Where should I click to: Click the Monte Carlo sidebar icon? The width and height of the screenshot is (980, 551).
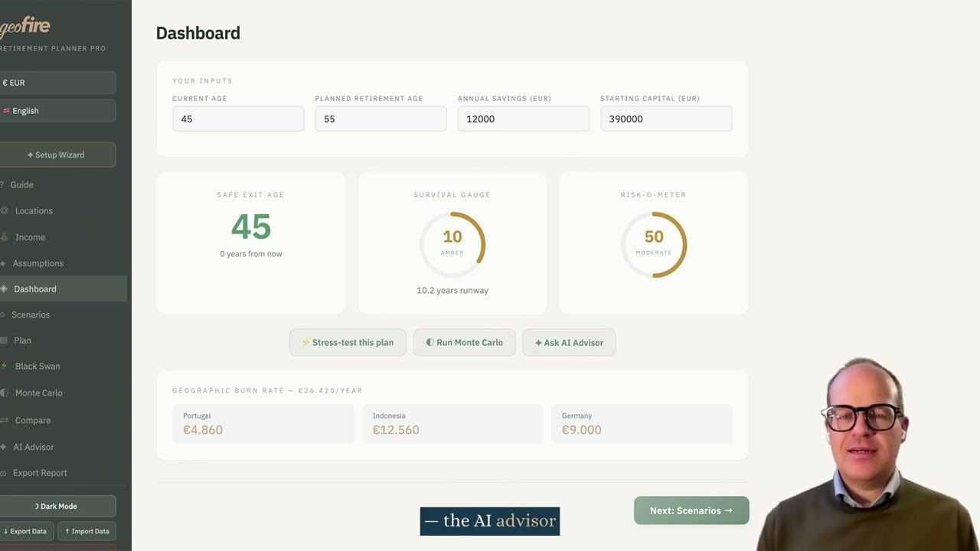pos(4,393)
